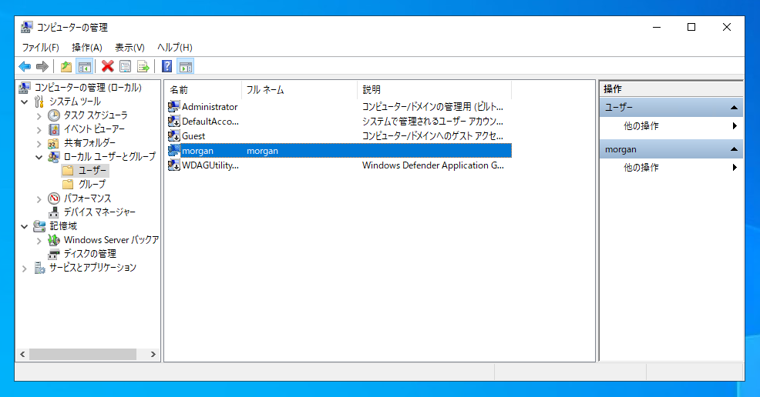Screen dimensions: 760x397
Task: Select the Guest name text
Action: click(193, 136)
